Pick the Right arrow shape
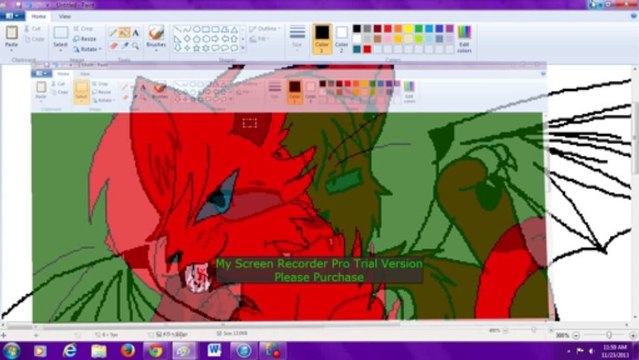The width and height of the screenshot is (639, 360). pyautogui.click(x=215, y=39)
